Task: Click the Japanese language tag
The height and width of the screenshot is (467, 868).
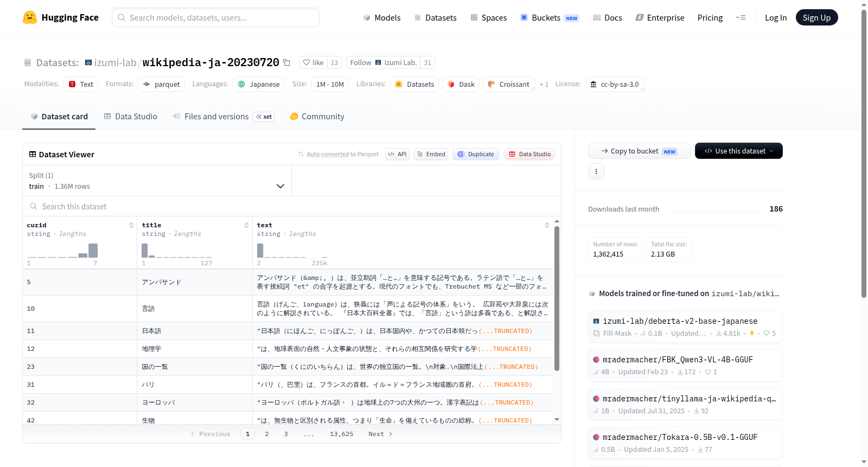Action: (259, 84)
